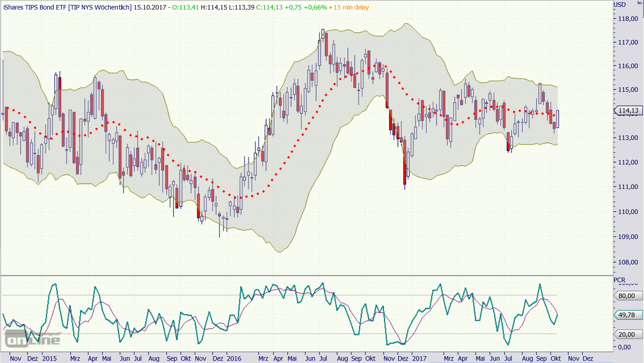
Task: Click the 15 min delay notice
Action: [351, 7]
